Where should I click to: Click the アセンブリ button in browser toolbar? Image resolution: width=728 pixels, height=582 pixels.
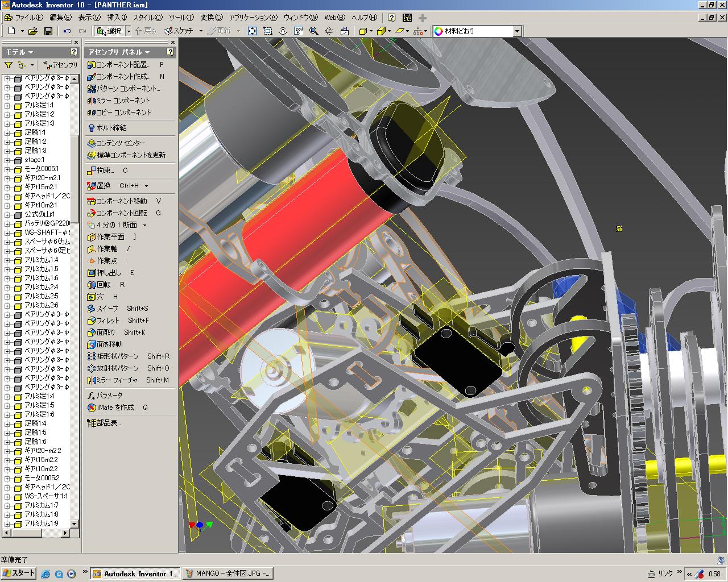tap(61, 65)
